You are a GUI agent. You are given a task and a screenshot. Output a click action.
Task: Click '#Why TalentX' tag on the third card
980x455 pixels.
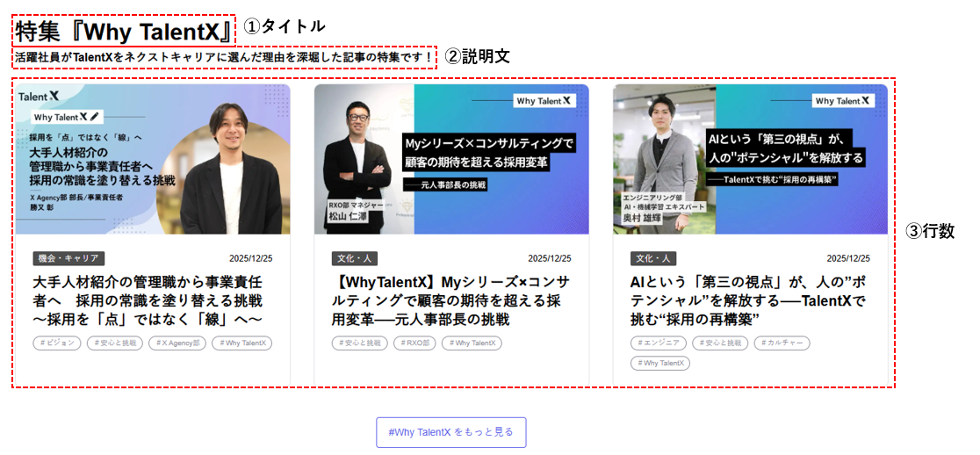pos(659,364)
